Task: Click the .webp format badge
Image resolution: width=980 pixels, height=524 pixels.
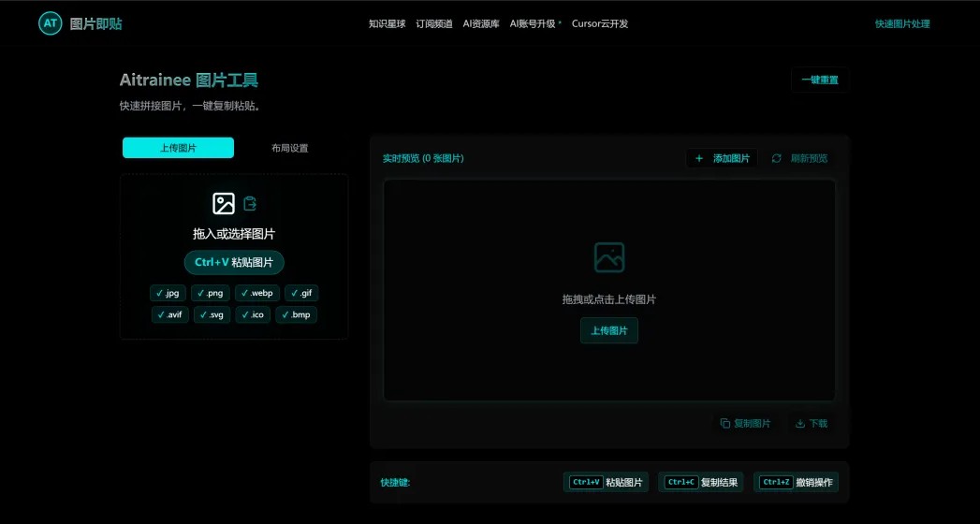Action: point(257,293)
